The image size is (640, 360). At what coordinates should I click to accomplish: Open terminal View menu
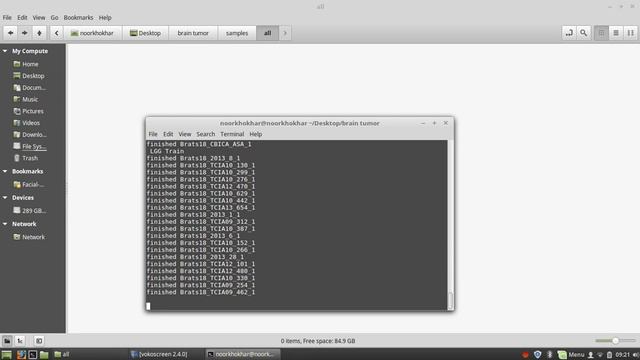pyautogui.click(x=185, y=134)
